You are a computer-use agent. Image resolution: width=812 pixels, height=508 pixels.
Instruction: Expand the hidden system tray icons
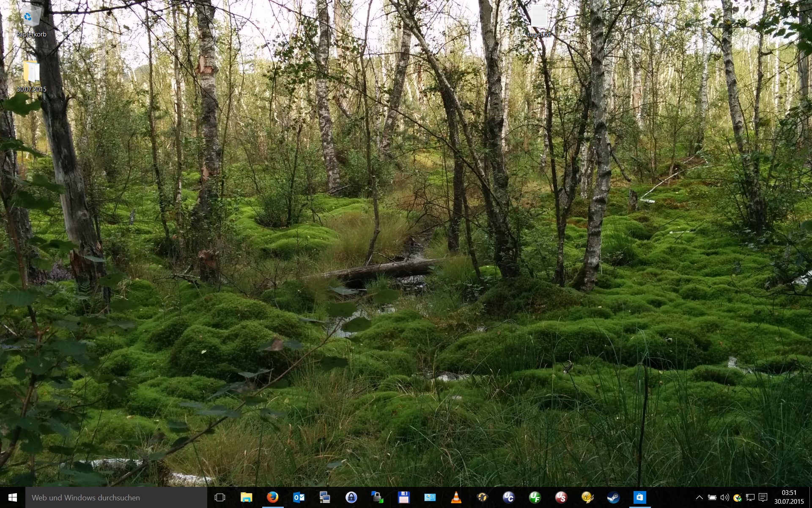(x=699, y=497)
